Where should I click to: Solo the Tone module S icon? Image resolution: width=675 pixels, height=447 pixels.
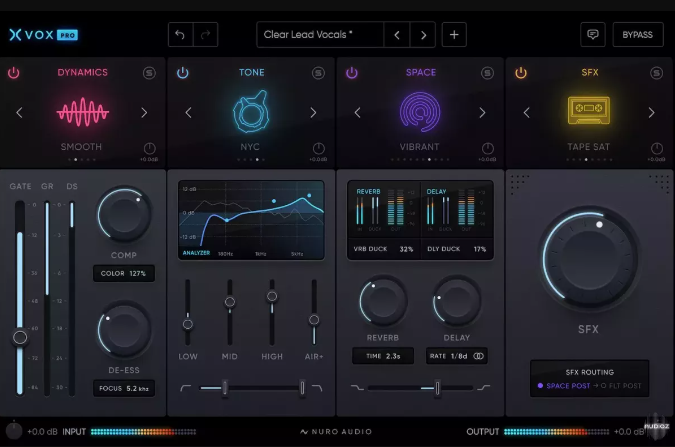(318, 73)
